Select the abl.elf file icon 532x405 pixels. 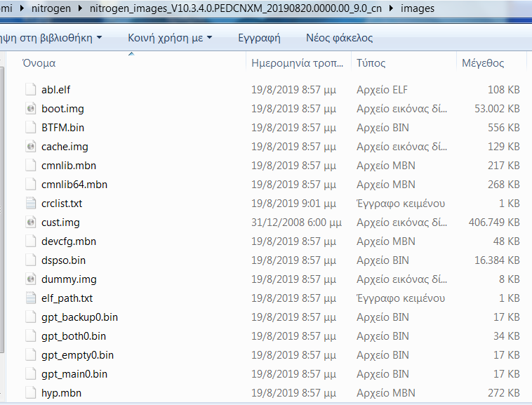30,90
